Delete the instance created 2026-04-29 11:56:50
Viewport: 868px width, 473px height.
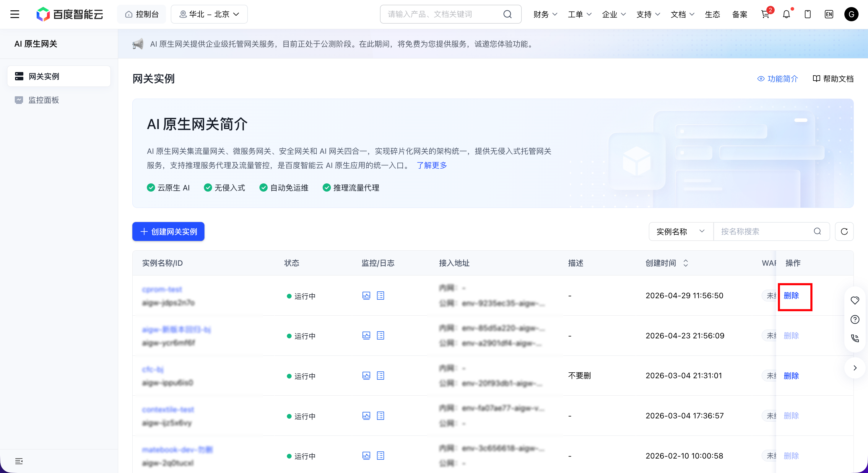(791, 296)
